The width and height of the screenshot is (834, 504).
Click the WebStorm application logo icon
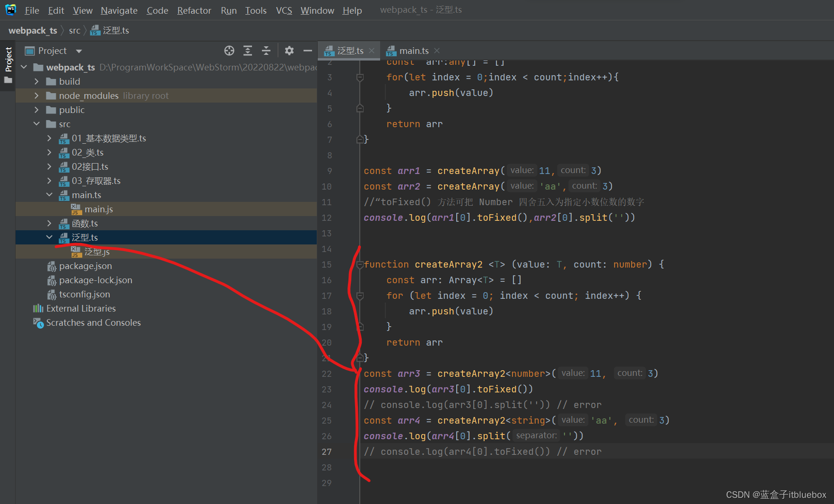tap(10, 9)
